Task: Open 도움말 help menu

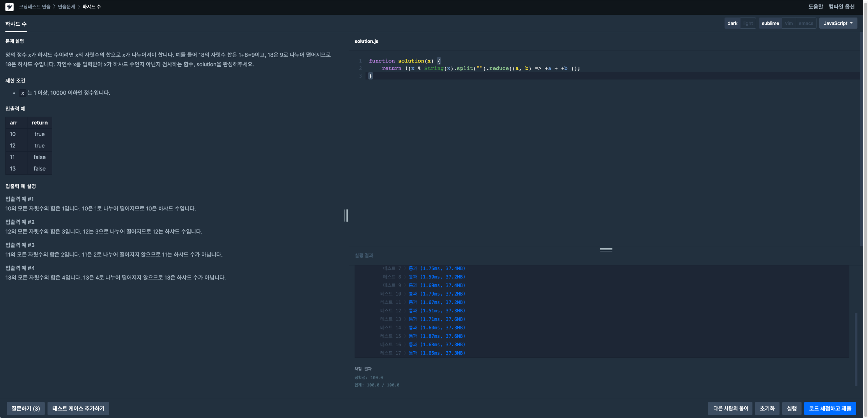Action: pyautogui.click(x=815, y=7)
